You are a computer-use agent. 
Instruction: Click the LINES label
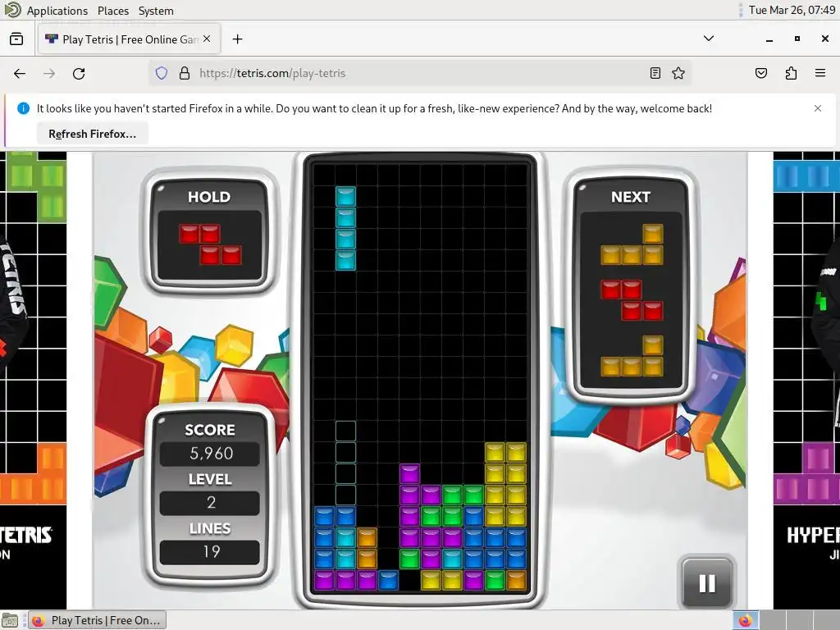[x=210, y=529]
